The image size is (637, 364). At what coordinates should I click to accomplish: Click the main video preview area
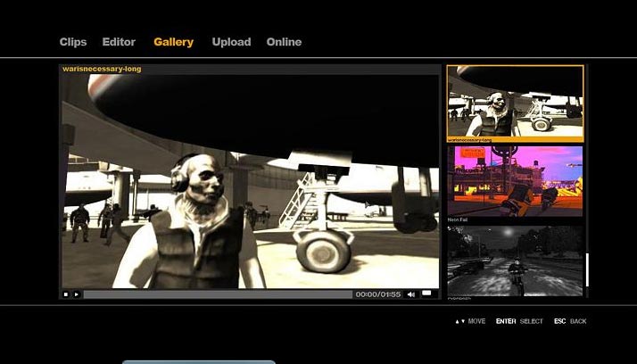(x=250, y=181)
